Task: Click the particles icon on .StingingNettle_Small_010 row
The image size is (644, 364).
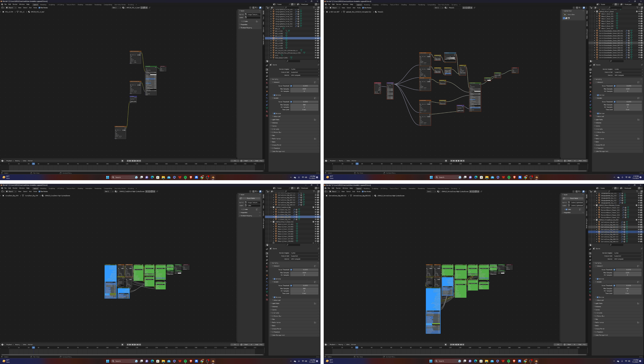Action: [x=298, y=19]
